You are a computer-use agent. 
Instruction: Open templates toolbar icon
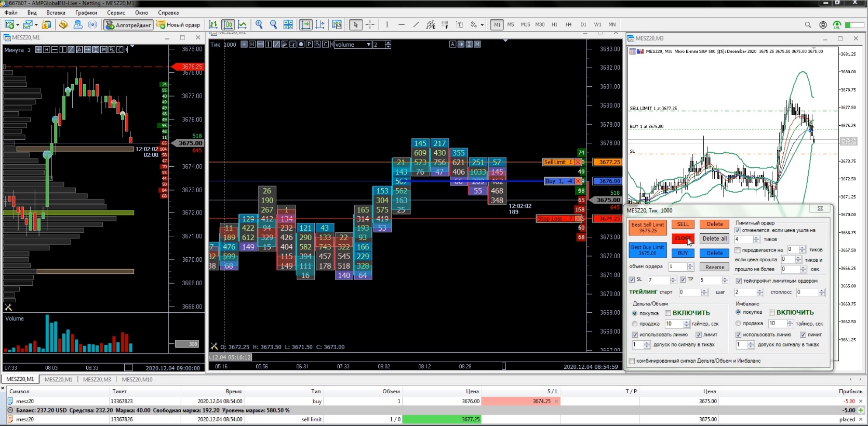(337, 24)
